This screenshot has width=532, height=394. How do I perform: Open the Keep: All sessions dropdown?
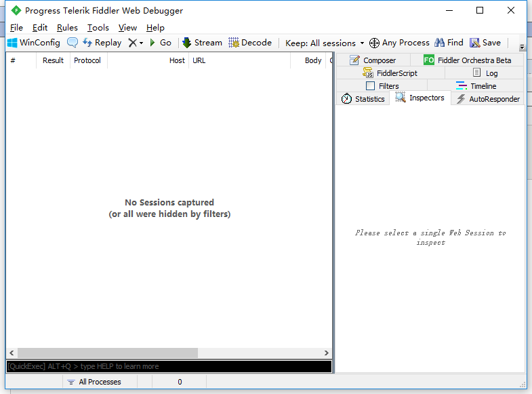[325, 43]
